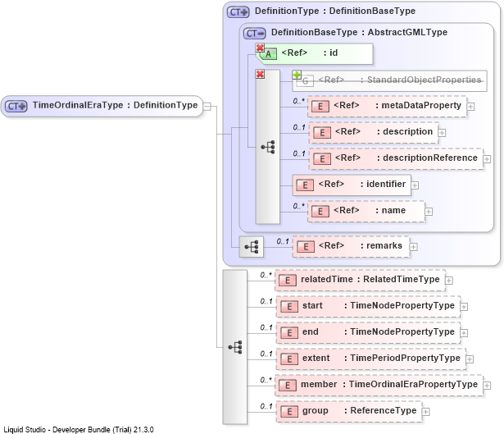Click sequence compositor icon in DefinitionBaseType

click(268, 147)
